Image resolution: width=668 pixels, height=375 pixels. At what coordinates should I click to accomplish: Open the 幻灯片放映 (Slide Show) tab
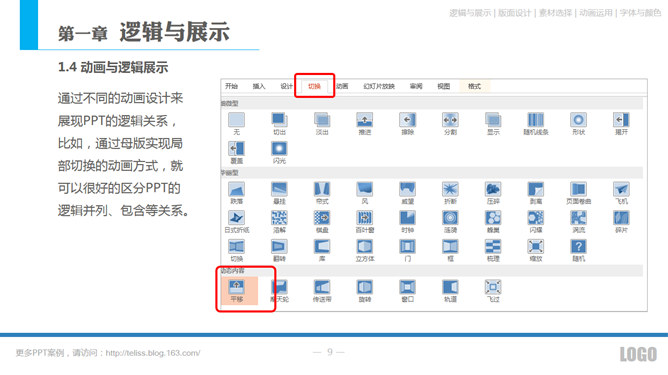[379, 86]
